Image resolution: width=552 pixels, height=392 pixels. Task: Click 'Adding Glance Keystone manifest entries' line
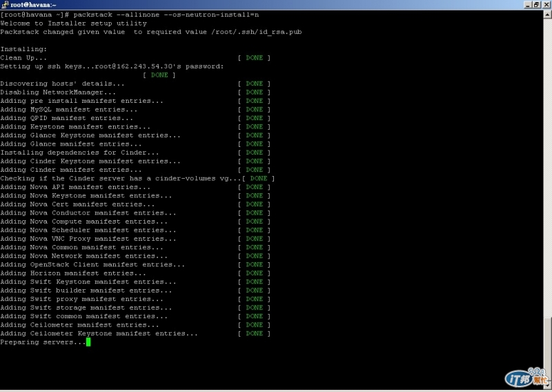(x=90, y=135)
